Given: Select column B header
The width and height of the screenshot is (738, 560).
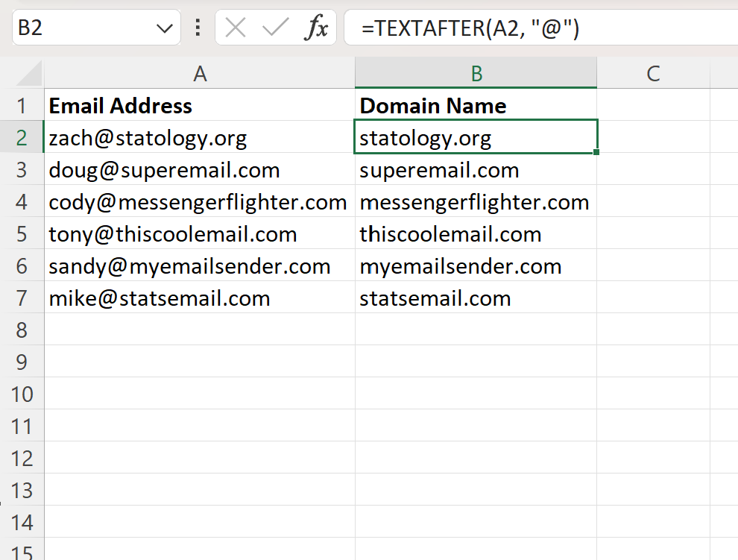Looking at the screenshot, I should 476,73.
